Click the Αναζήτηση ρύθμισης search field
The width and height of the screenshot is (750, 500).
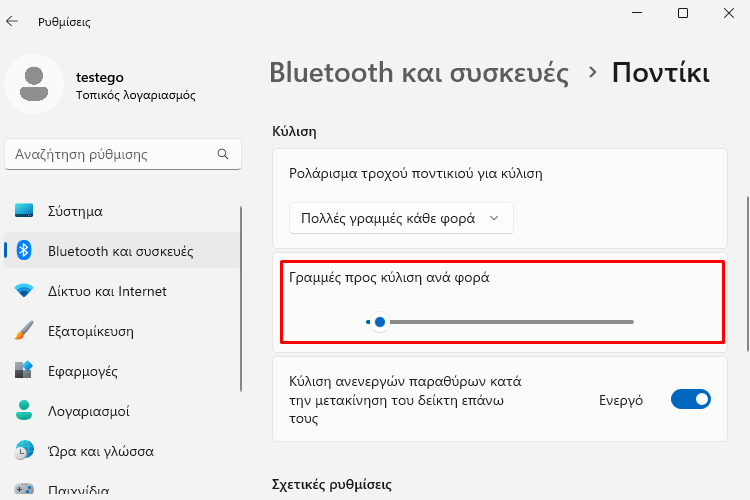(123, 154)
